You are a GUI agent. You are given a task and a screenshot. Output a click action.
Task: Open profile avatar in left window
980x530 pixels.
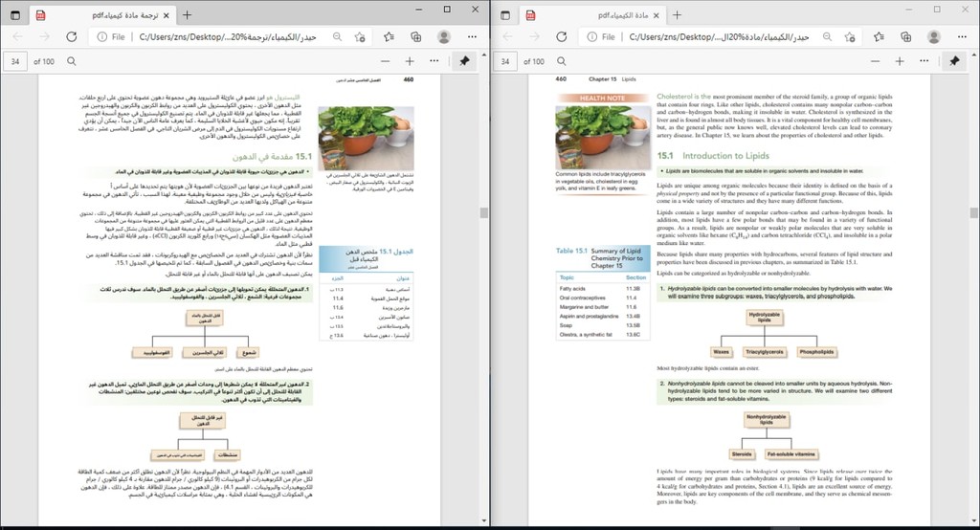click(x=444, y=37)
